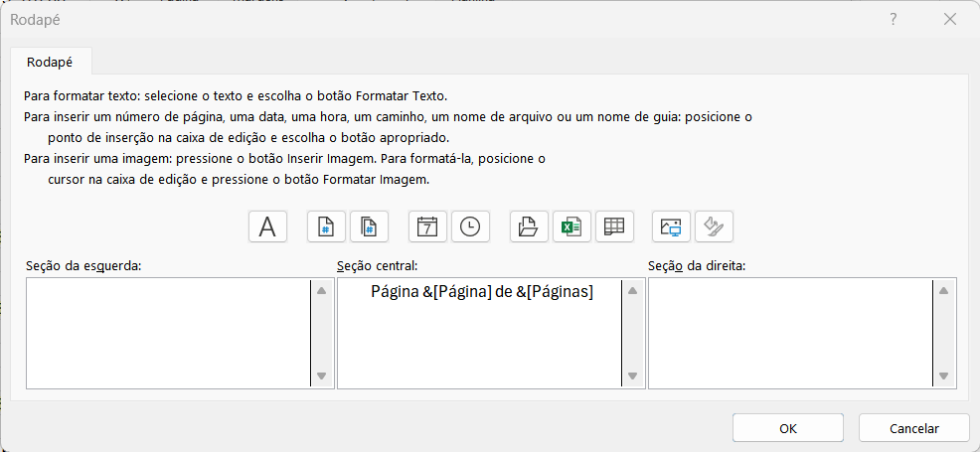The image size is (980, 452).
Task: Insert file path folder icon
Action: (x=529, y=226)
